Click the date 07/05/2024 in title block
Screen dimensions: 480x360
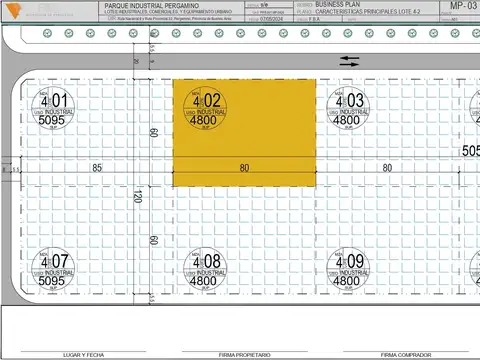[271, 19]
